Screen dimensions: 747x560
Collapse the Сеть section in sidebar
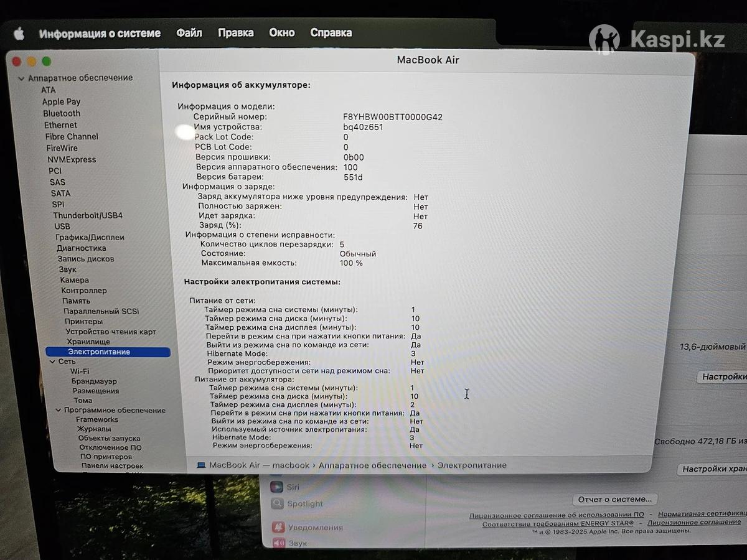tap(52, 362)
